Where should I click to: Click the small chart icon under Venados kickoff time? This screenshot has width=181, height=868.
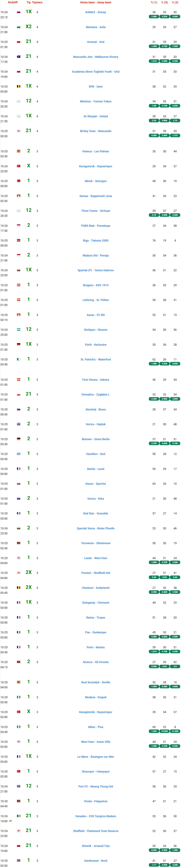(x=10, y=821)
